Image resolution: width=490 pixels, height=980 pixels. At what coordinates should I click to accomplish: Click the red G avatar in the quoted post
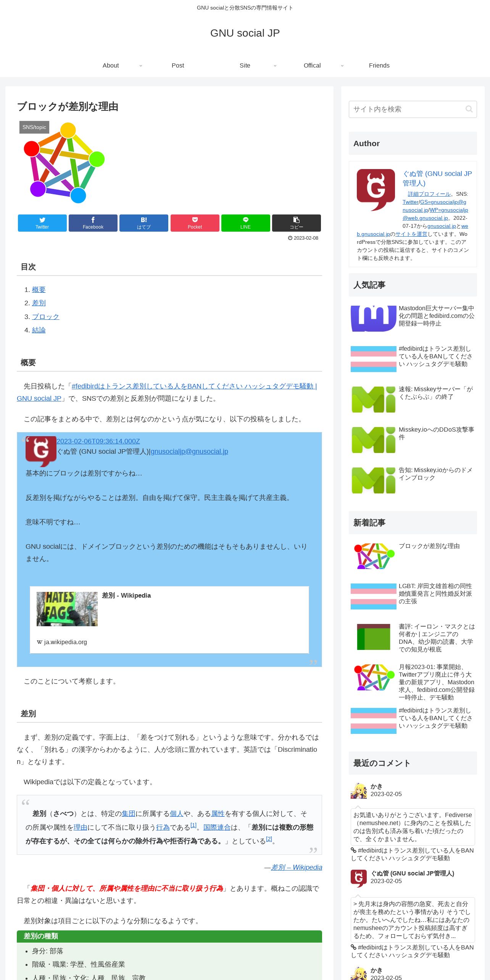(x=41, y=451)
